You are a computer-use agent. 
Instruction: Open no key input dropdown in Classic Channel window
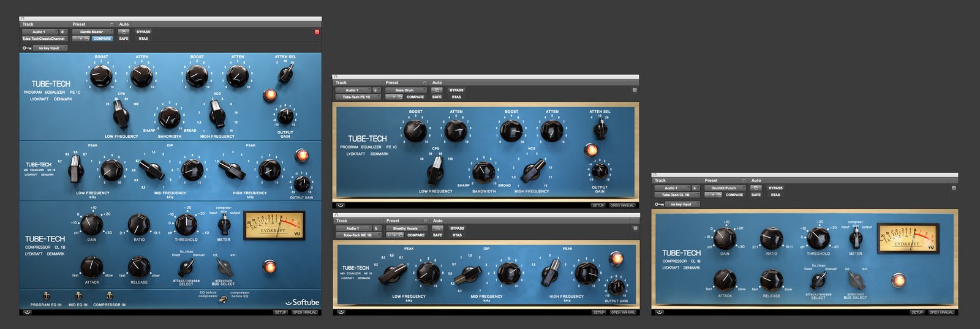(50, 48)
